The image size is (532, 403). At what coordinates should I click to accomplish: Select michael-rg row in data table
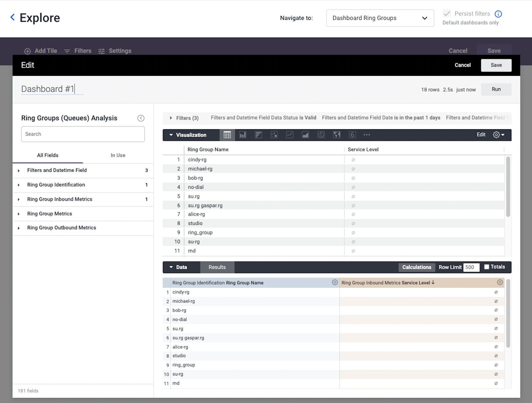tap(334, 301)
